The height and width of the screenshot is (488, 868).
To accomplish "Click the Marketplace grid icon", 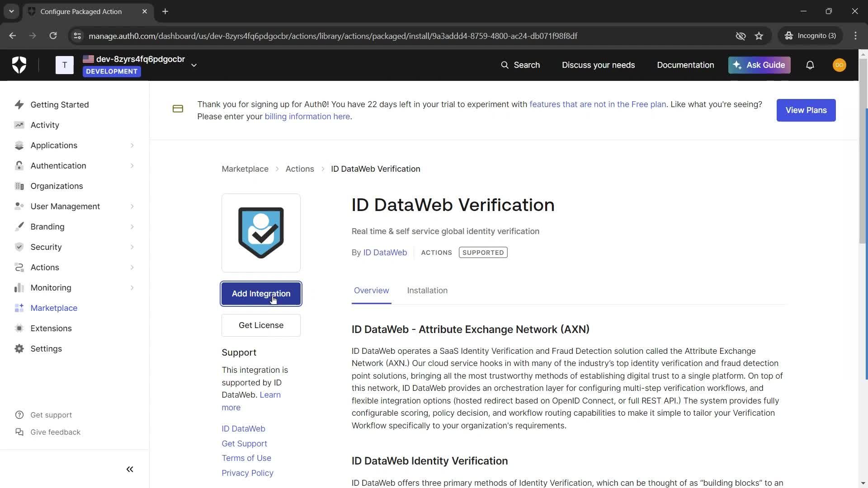I will click(x=19, y=308).
